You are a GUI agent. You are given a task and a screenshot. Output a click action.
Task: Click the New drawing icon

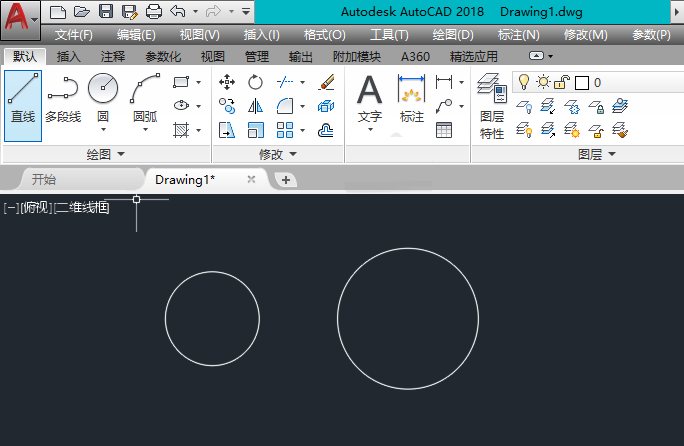point(58,11)
